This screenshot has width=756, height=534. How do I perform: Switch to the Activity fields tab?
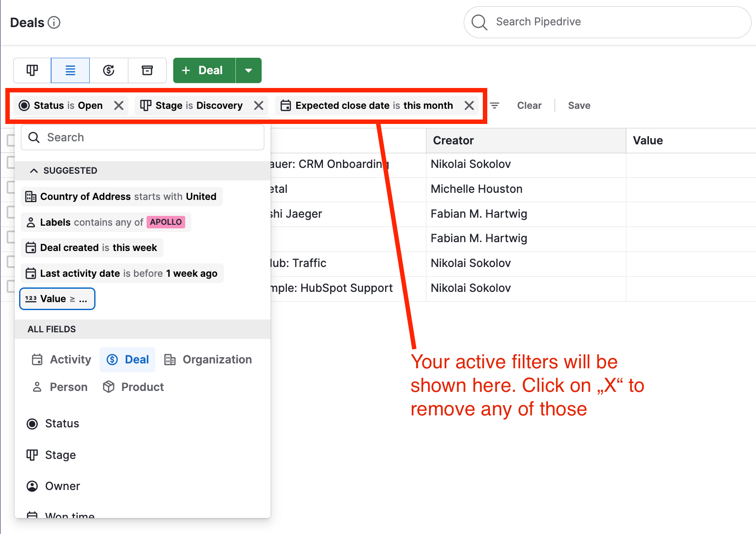pyautogui.click(x=62, y=359)
